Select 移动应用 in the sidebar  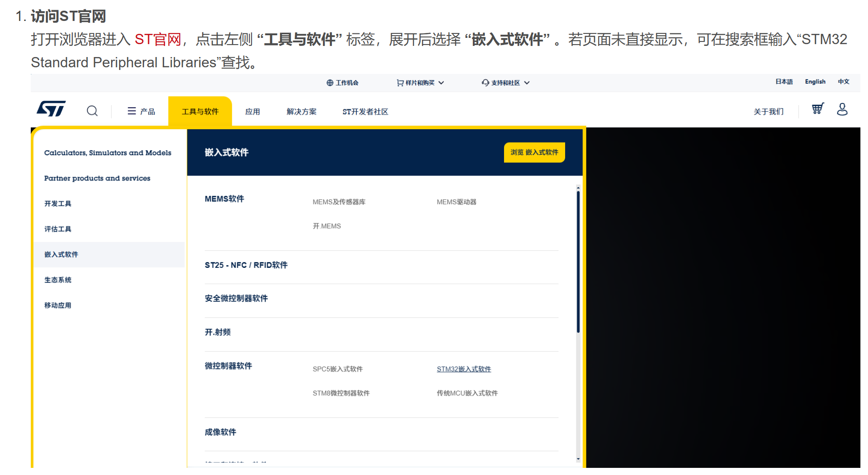tap(58, 305)
